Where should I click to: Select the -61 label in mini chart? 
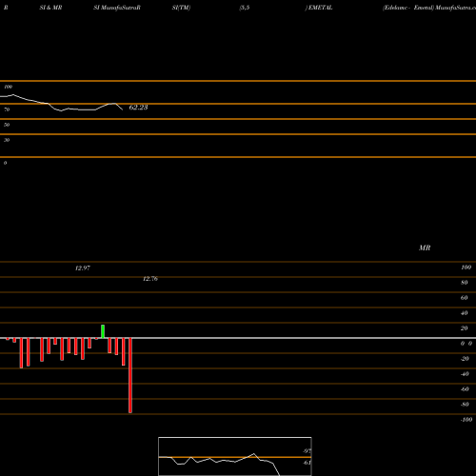click(x=307, y=463)
